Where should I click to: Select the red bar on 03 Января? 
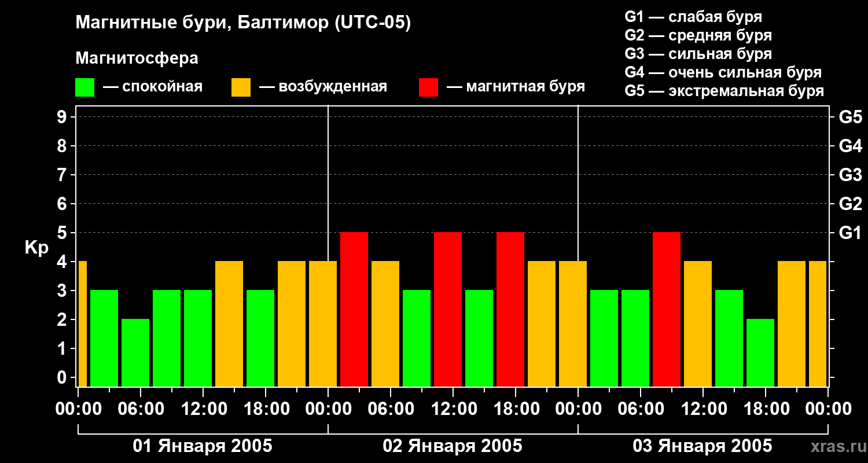tap(667, 309)
